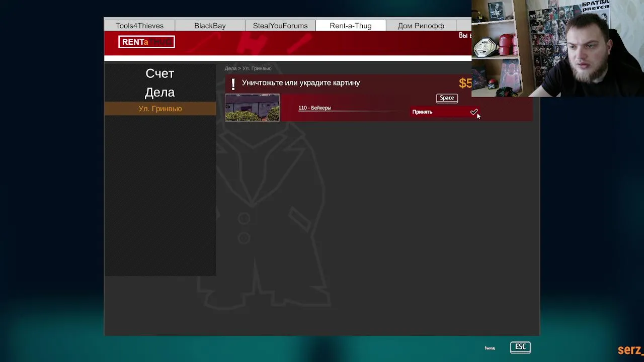Screen dimensions: 644x362
Task: Switch to the BlackBay tab
Action: [x=210, y=26]
